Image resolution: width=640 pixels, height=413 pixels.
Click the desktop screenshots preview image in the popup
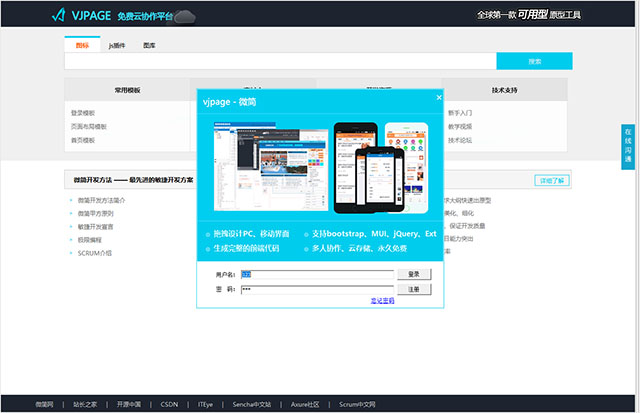pyautogui.click(x=271, y=166)
